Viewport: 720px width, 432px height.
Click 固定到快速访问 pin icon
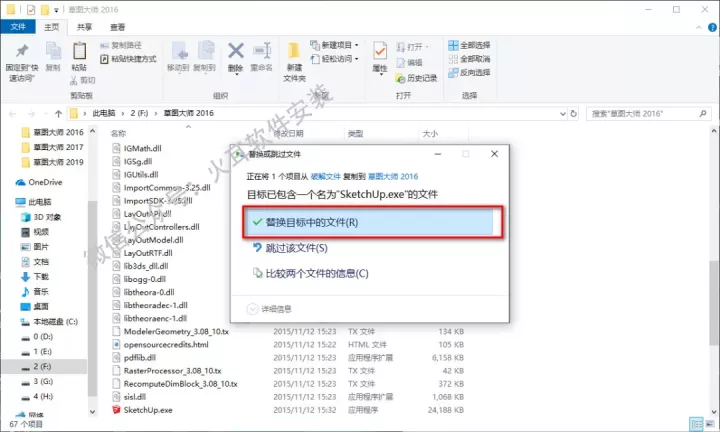[21, 56]
